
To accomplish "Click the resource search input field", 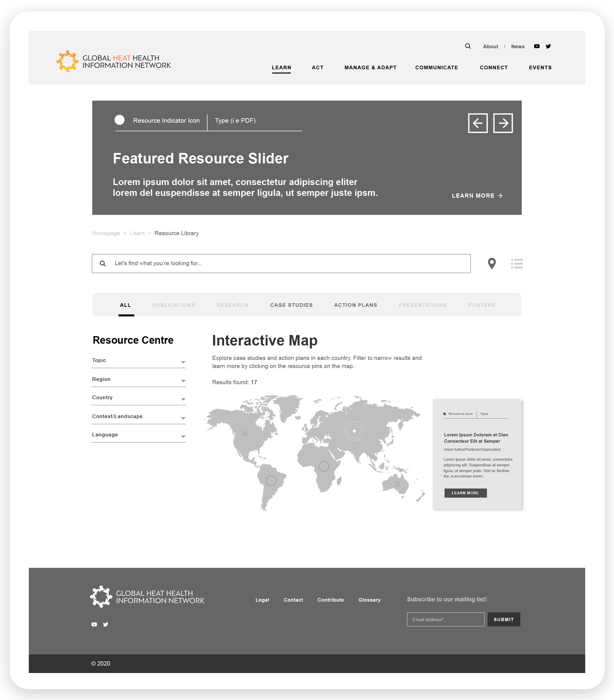I will (288, 263).
